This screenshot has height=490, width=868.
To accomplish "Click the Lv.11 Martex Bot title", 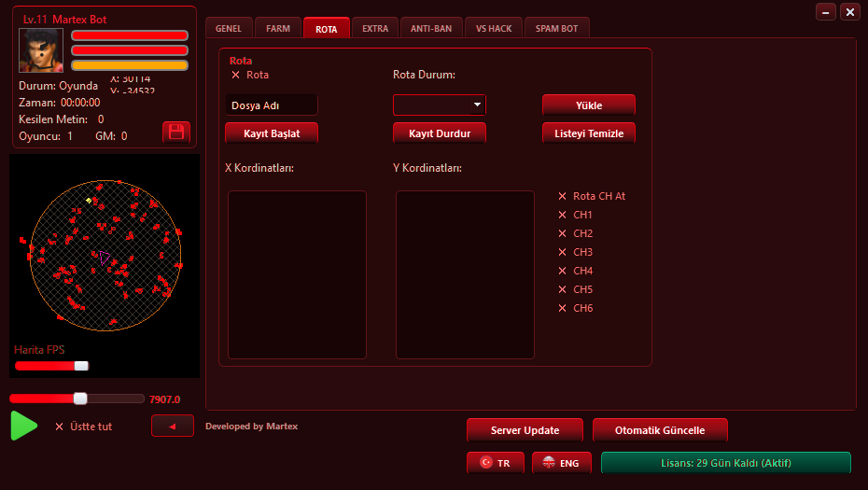I will click(64, 20).
